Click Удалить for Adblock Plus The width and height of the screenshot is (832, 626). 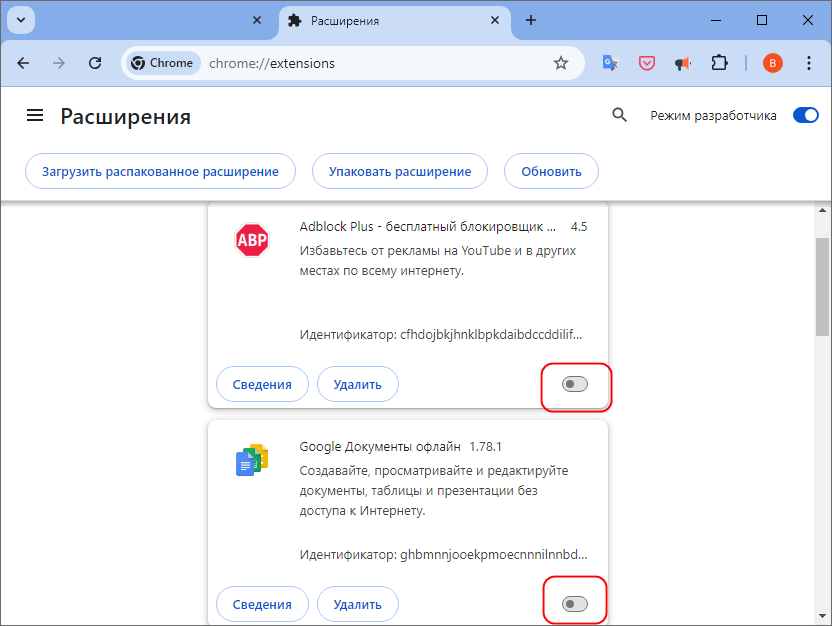click(x=358, y=384)
